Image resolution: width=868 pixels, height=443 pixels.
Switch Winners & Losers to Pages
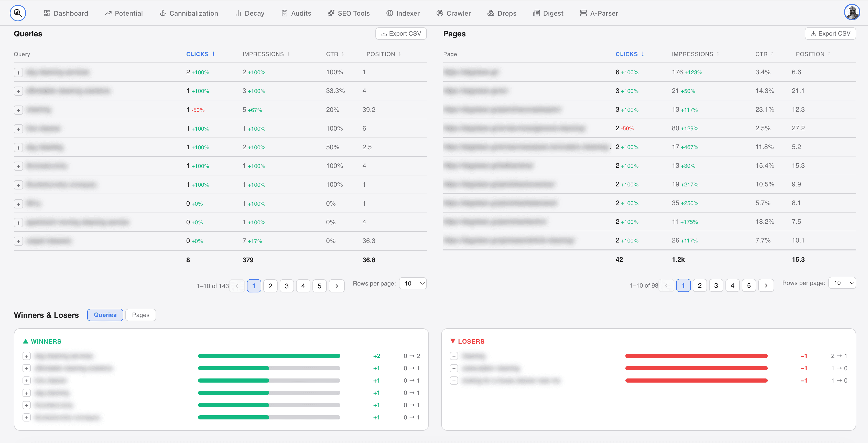pos(140,315)
